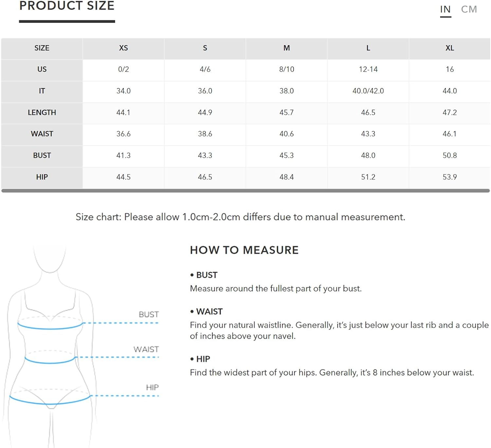
Task: Click the BUST row label in table
Action: pos(42,155)
